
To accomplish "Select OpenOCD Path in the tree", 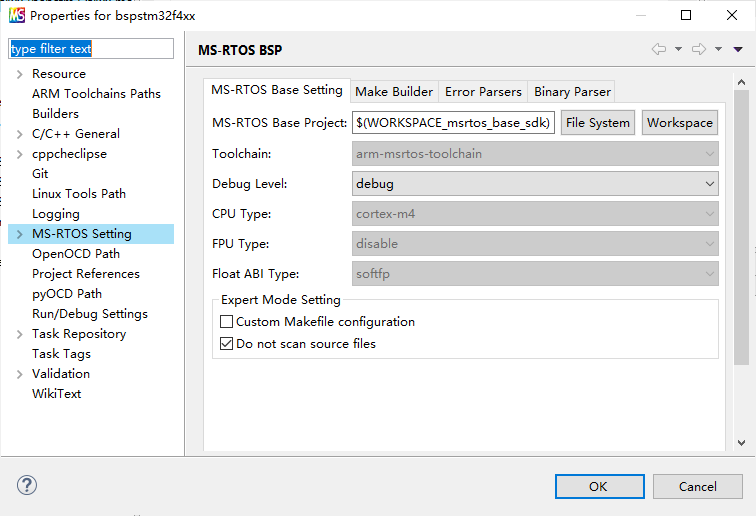I will pyautogui.click(x=76, y=254).
